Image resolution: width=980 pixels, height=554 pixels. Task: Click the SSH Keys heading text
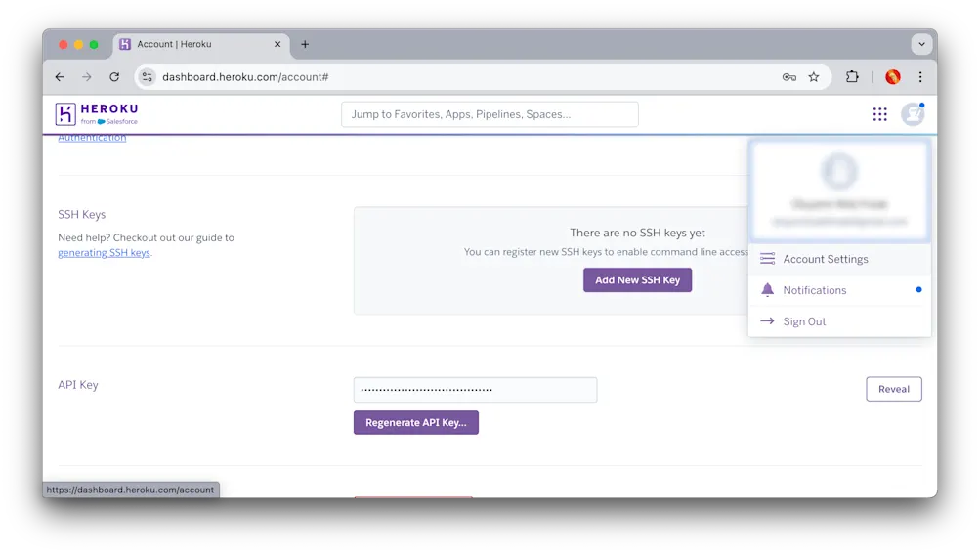(x=82, y=215)
